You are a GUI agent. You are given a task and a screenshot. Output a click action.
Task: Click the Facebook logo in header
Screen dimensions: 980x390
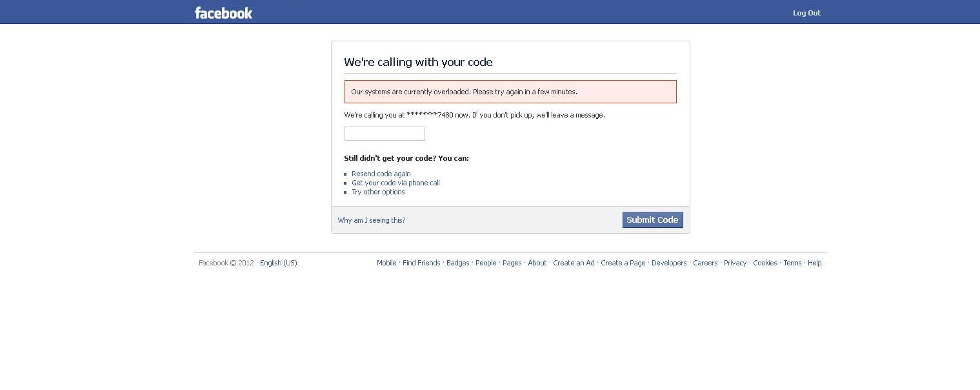(223, 13)
